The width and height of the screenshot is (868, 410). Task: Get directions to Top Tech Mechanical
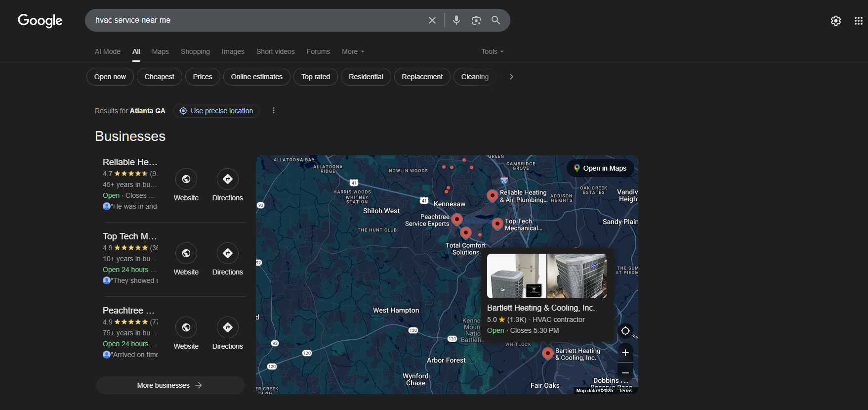(228, 253)
